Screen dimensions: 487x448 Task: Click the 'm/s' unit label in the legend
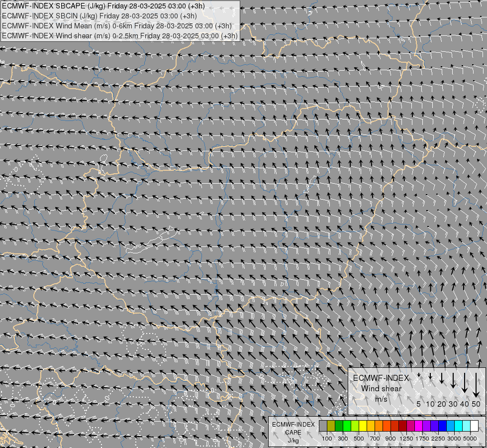[381, 399]
